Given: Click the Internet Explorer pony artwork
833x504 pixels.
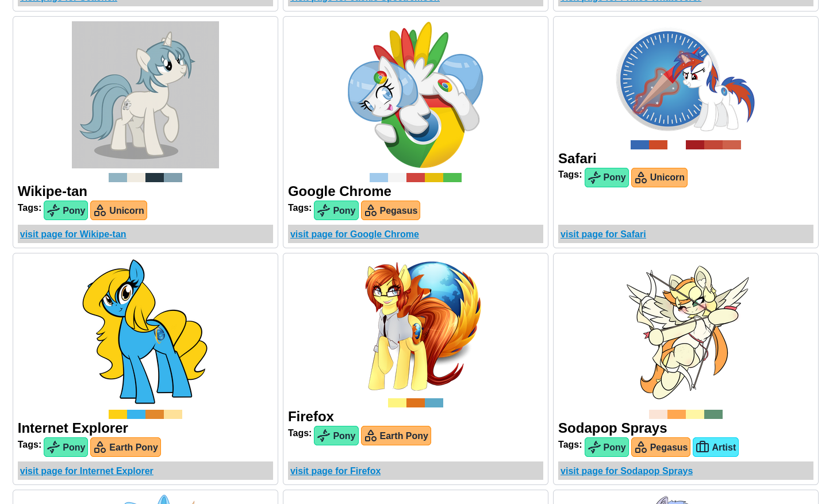Looking at the screenshot, I should 145,332.
